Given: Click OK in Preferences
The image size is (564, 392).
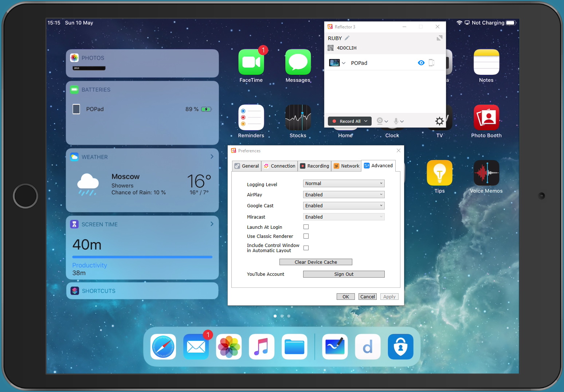Looking at the screenshot, I should pyautogui.click(x=346, y=297).
